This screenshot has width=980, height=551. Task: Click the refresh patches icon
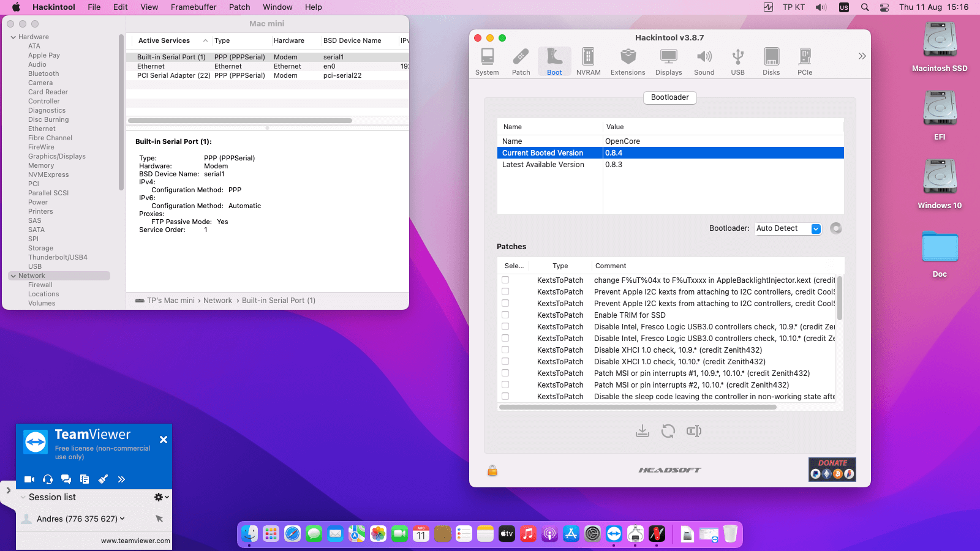668,431
